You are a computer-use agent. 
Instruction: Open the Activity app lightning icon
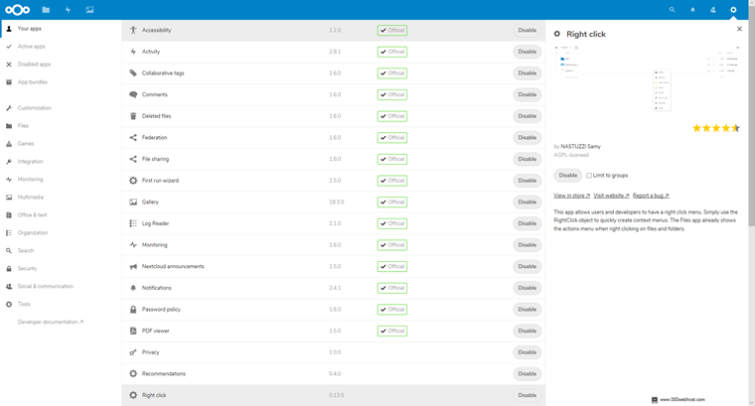click(68, 10)
